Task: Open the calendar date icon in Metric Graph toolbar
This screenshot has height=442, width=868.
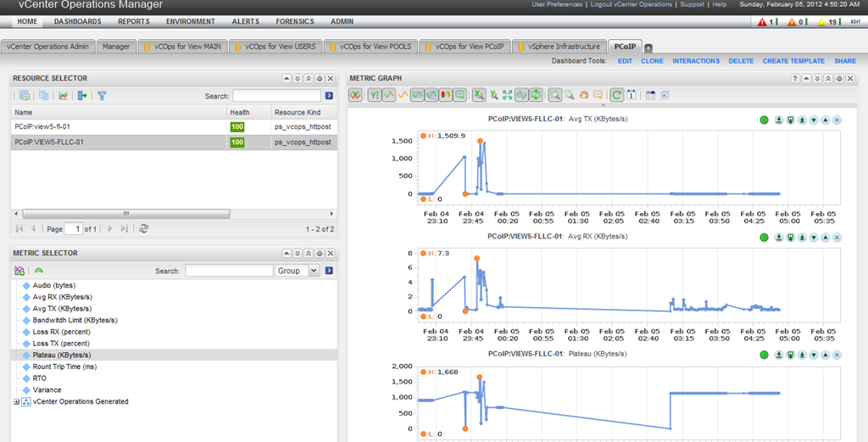Action: point(631,95)
